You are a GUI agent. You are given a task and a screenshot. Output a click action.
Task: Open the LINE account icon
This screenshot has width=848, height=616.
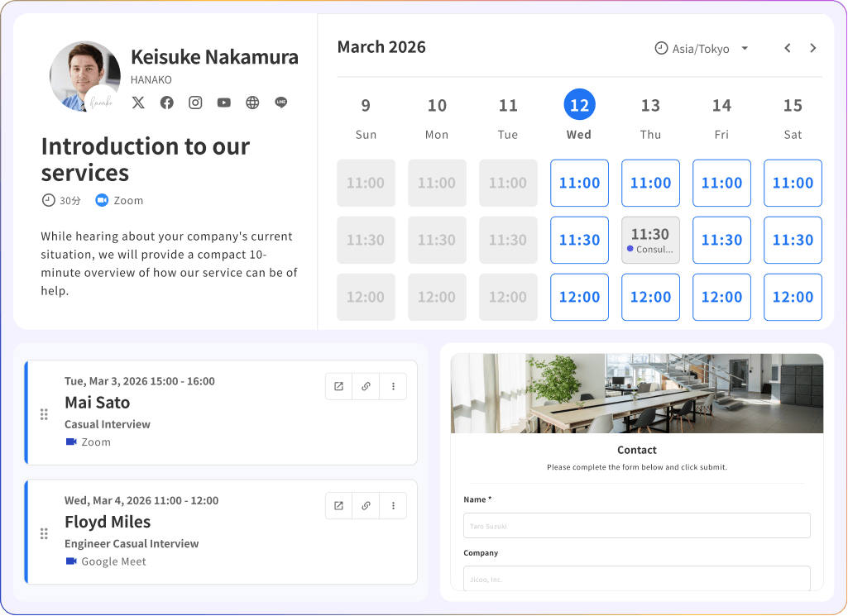click(x=280, y=103)
